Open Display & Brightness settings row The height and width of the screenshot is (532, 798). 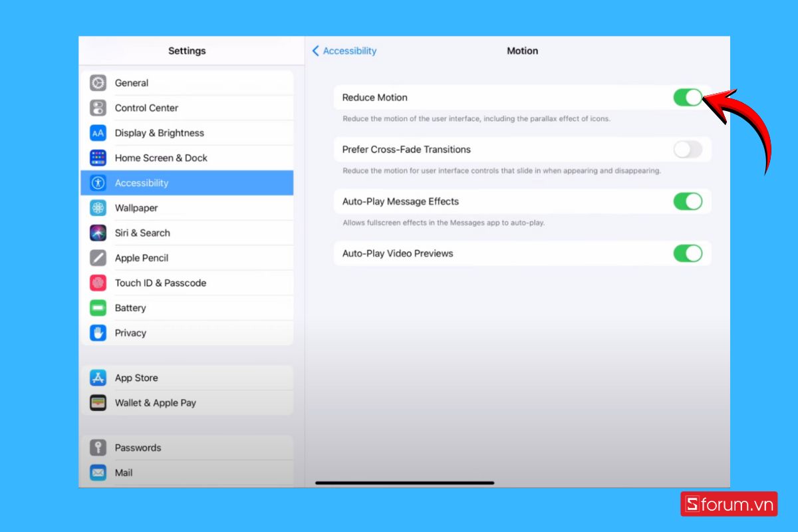click(187, 133)
